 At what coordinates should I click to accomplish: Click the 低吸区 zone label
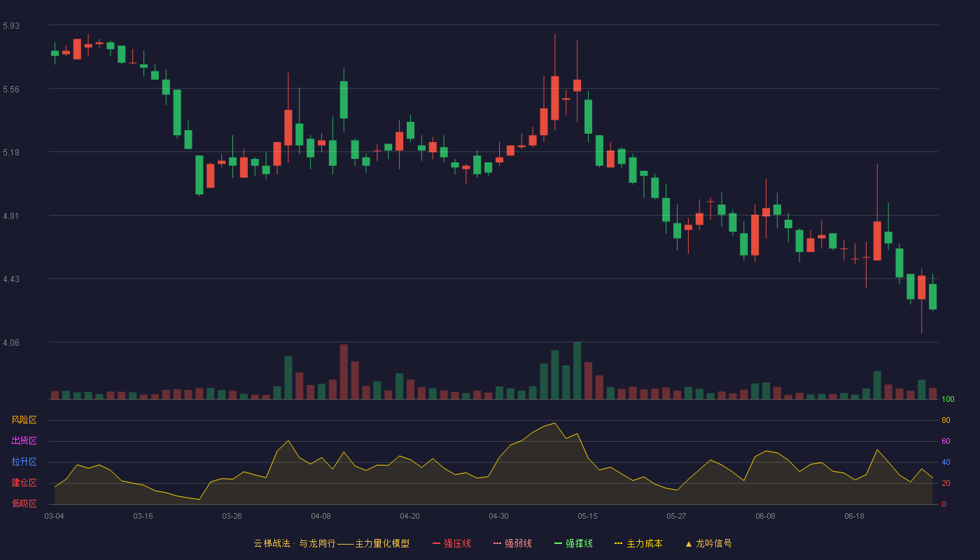click(x=24, y=503)
